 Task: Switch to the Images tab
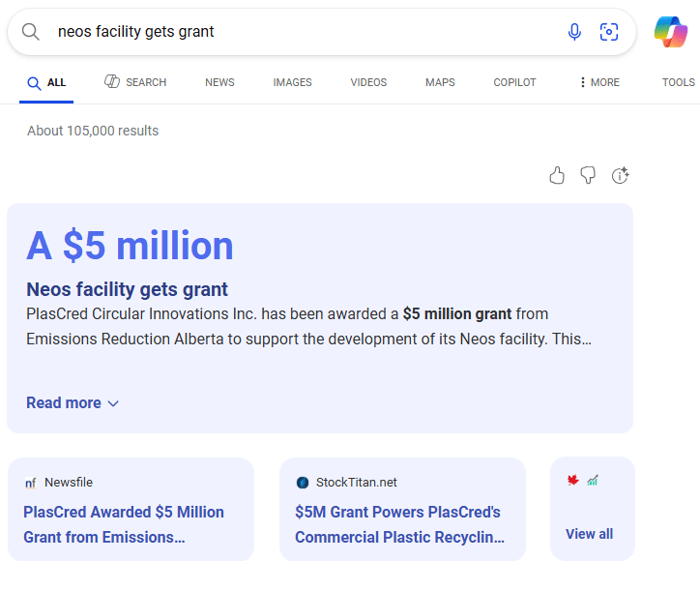pos(292,82)
